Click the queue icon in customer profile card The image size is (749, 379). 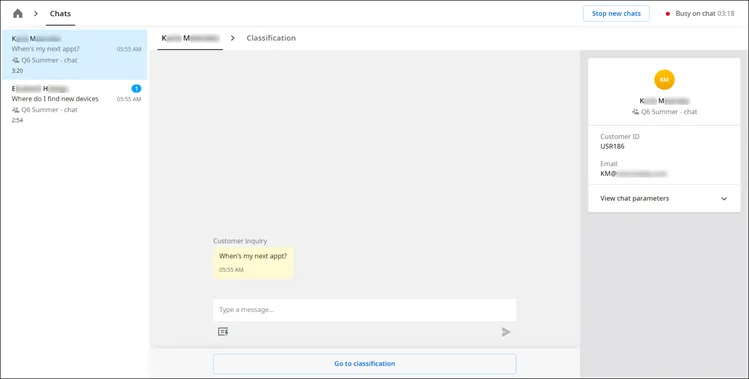pos(635,112)
